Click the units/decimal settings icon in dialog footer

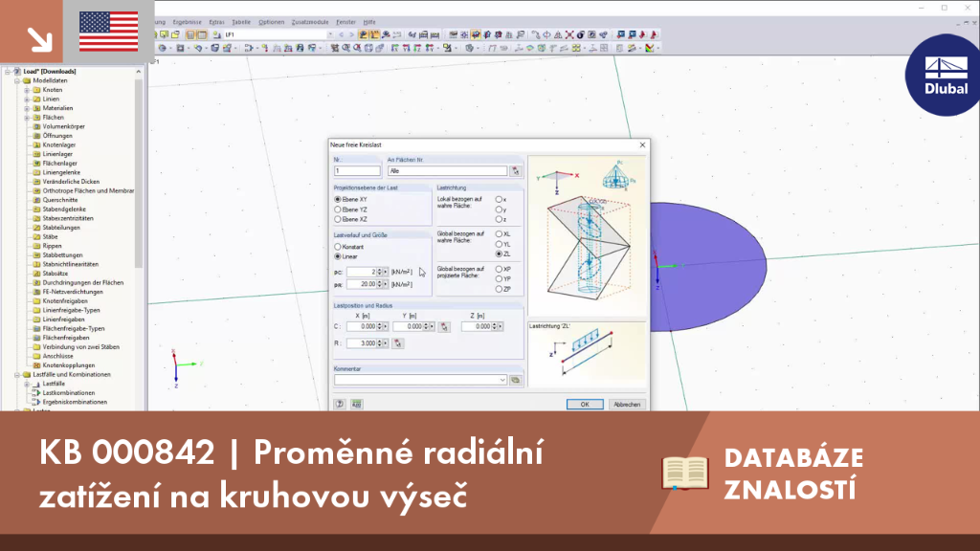pos(356,405)
